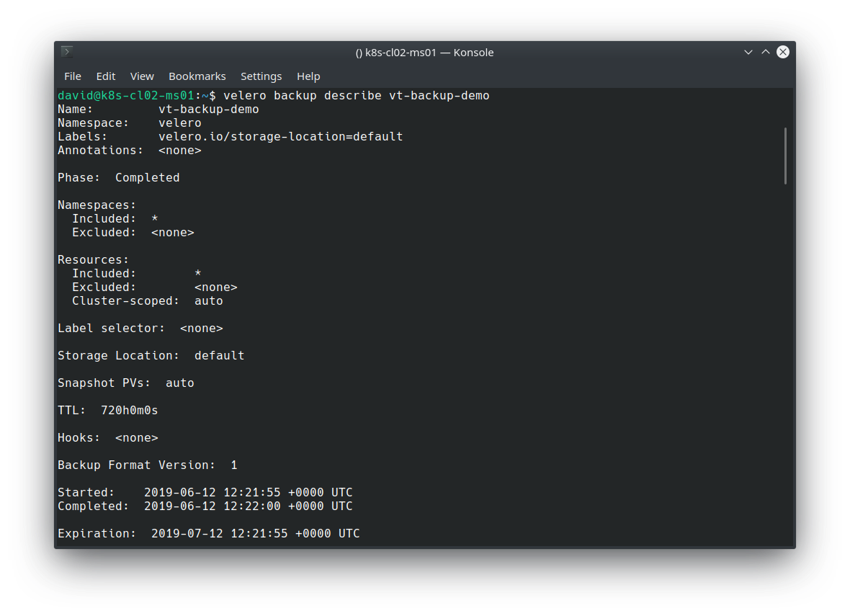Click the Cluster-scoped 'auto' value
850x616 pixels.
point(209,301)
